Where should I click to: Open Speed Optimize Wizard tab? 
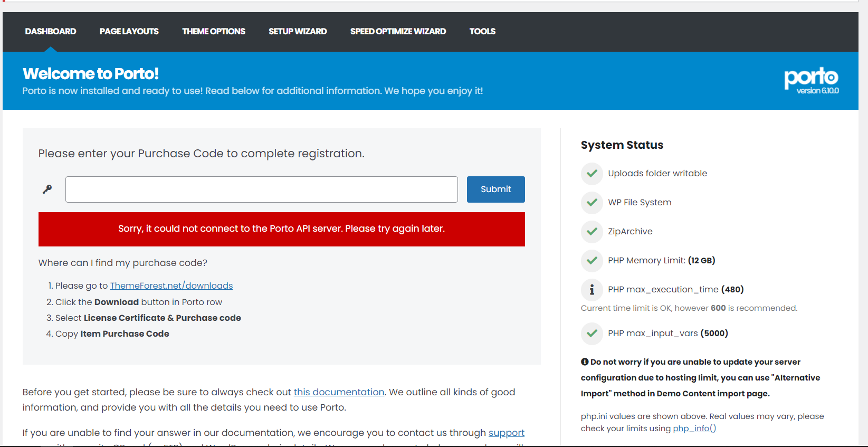point(398,32)
